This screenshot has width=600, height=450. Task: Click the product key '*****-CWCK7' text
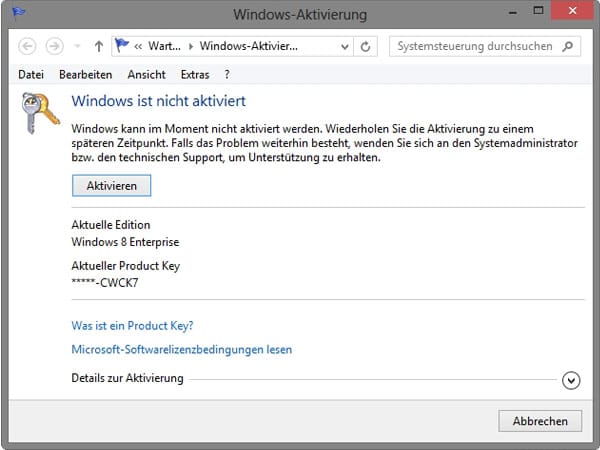point(105,283)
